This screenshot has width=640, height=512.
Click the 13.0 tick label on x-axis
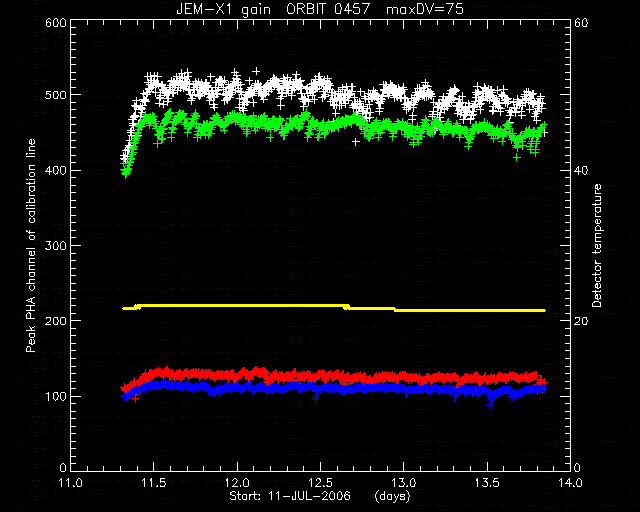pos(404,483)
